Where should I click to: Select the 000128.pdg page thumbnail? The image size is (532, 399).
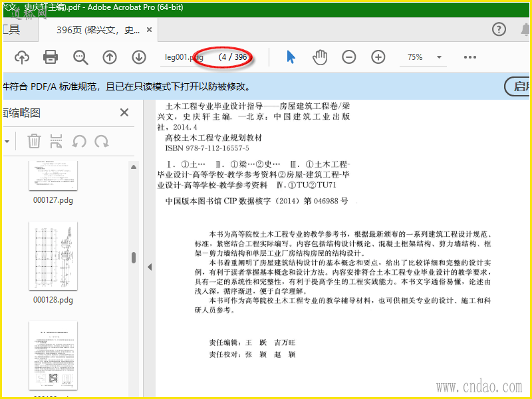pos(53,256)
